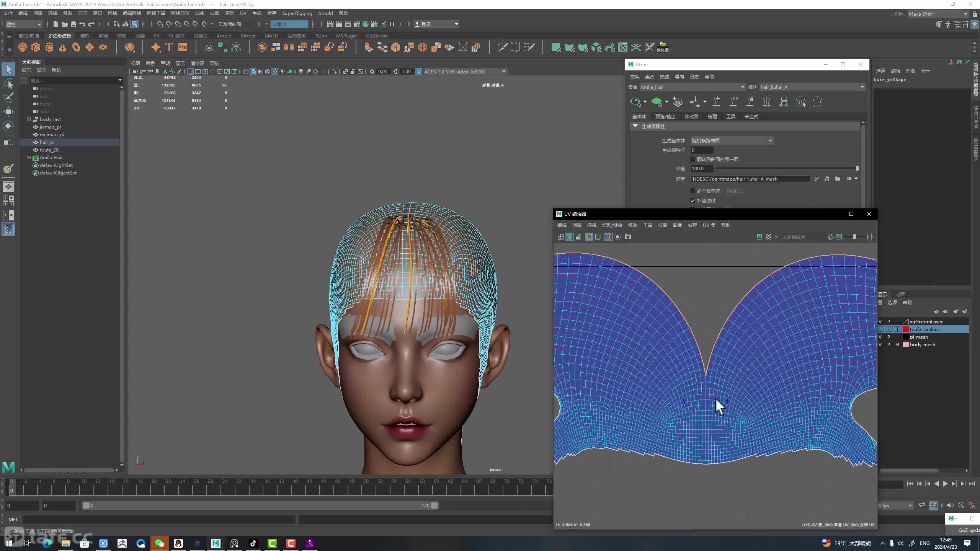Click the XGen add guides icon

coord(716,102)
